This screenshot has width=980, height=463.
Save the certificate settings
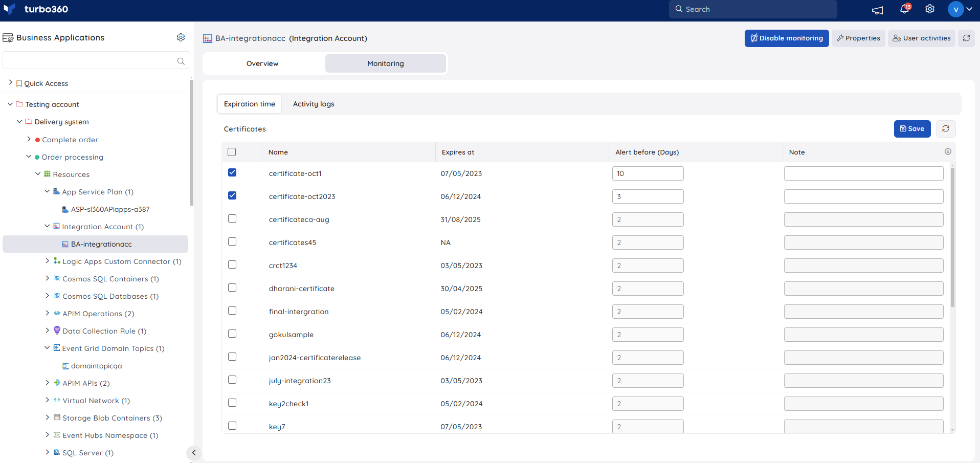tap(912, 129)
